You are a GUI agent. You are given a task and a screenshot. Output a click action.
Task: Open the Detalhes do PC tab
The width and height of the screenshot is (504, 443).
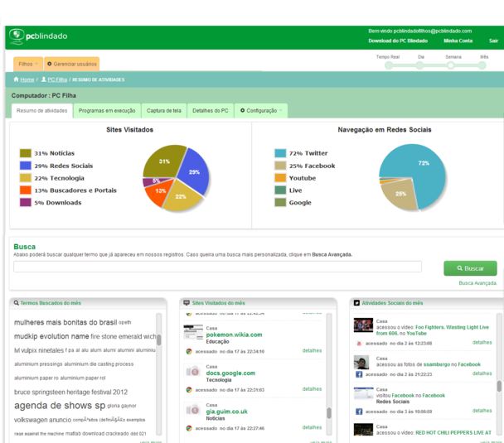(x=211, y=111)
